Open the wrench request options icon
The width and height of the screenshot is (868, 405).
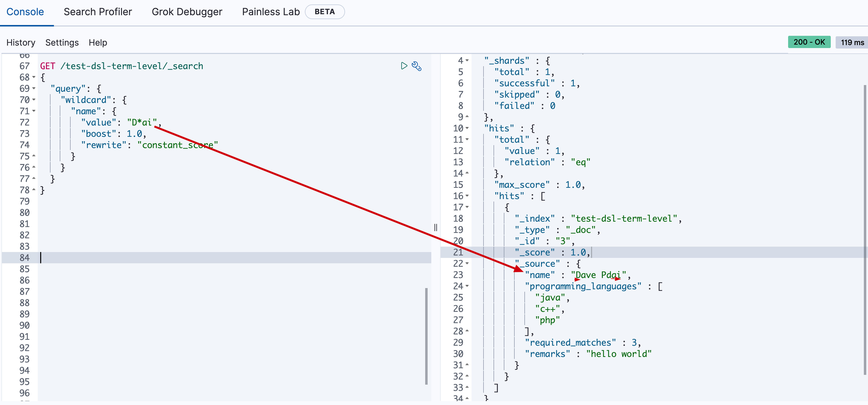417,66
